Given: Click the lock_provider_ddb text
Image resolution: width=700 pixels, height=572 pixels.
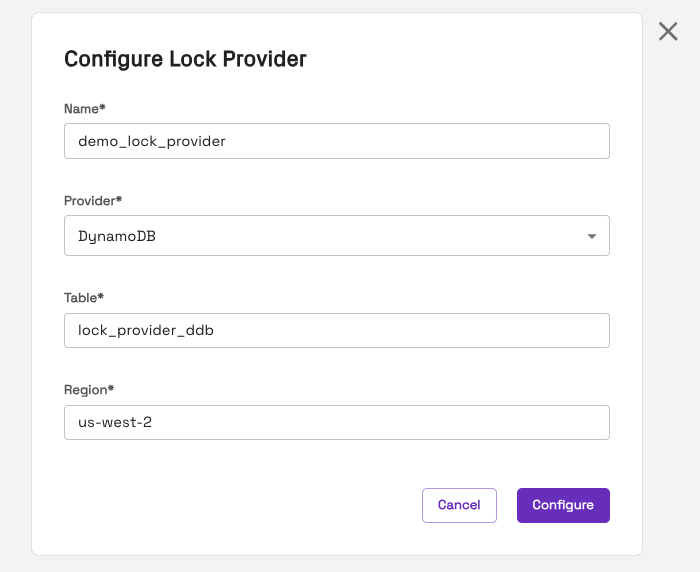Looking at the screenshot, I should point(146,330).
